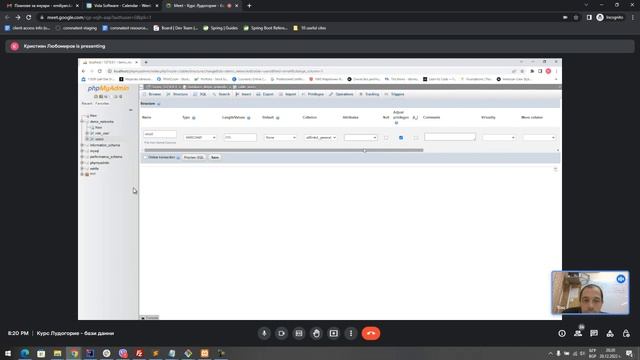Open the SQL tab in phpMyAdmin
640x360 pixels.
[200, 94]
